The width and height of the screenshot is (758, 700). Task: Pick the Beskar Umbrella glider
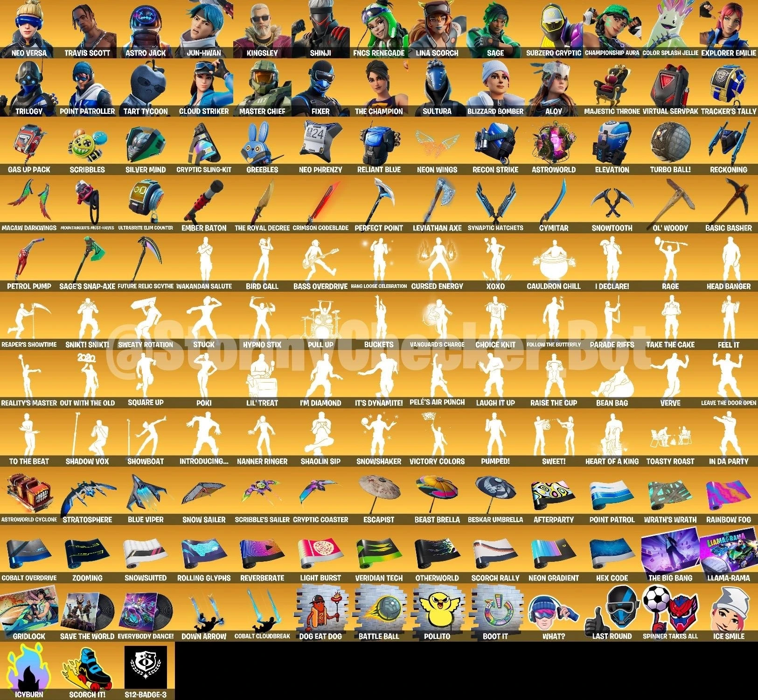[x=495, y=496]
